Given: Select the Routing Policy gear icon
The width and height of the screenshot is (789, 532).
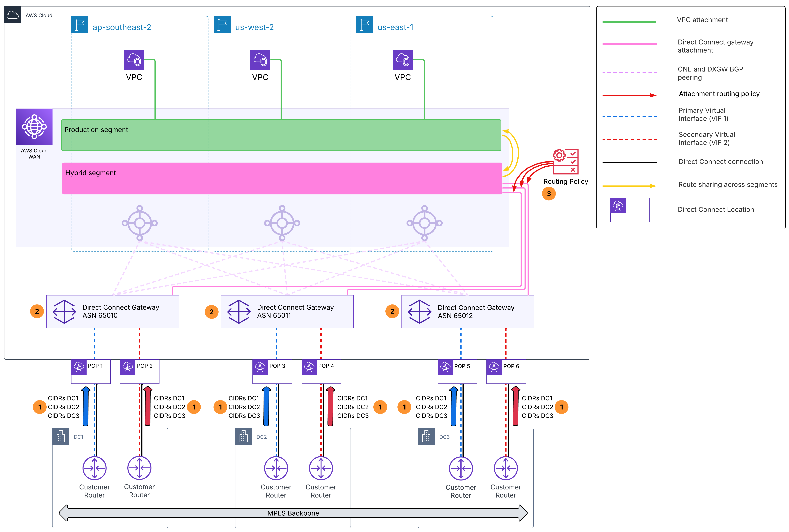Looking at the screenshot, I should point(565,161).
